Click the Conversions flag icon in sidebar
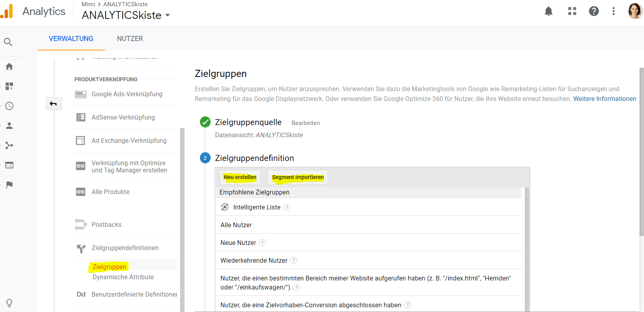Screen dimensions: 644x312 point(9,185)
